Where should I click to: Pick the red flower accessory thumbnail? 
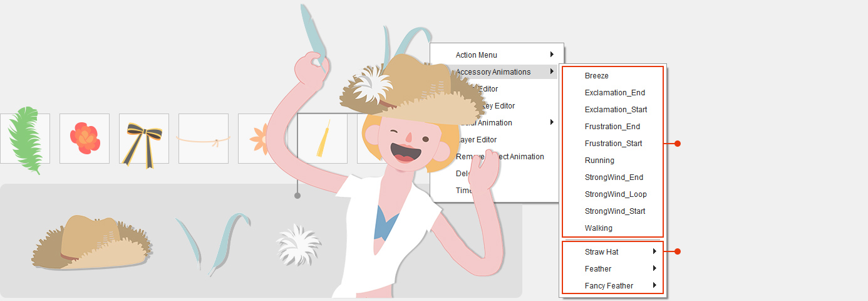(x=85, y=139)
